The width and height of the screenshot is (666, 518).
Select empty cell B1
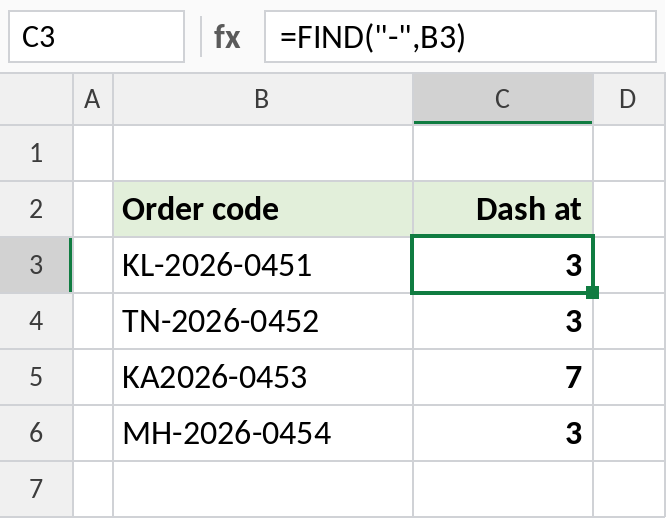click(x=263, y=153)
